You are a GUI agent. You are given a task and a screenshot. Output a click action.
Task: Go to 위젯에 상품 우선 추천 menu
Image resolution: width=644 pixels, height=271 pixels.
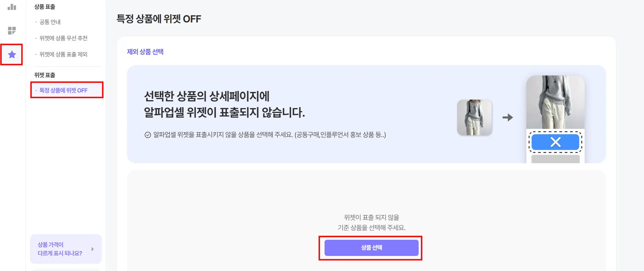tap(63, 38)
